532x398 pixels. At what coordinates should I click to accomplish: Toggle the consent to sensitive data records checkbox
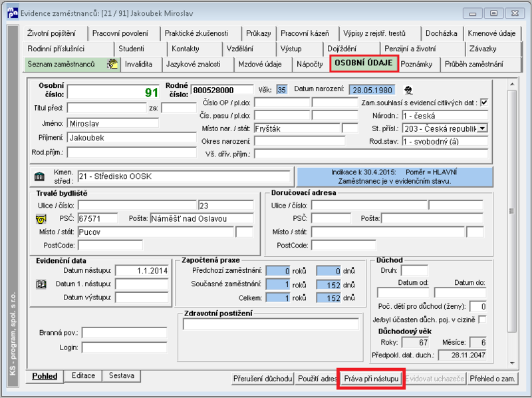(x=484, y=102)
